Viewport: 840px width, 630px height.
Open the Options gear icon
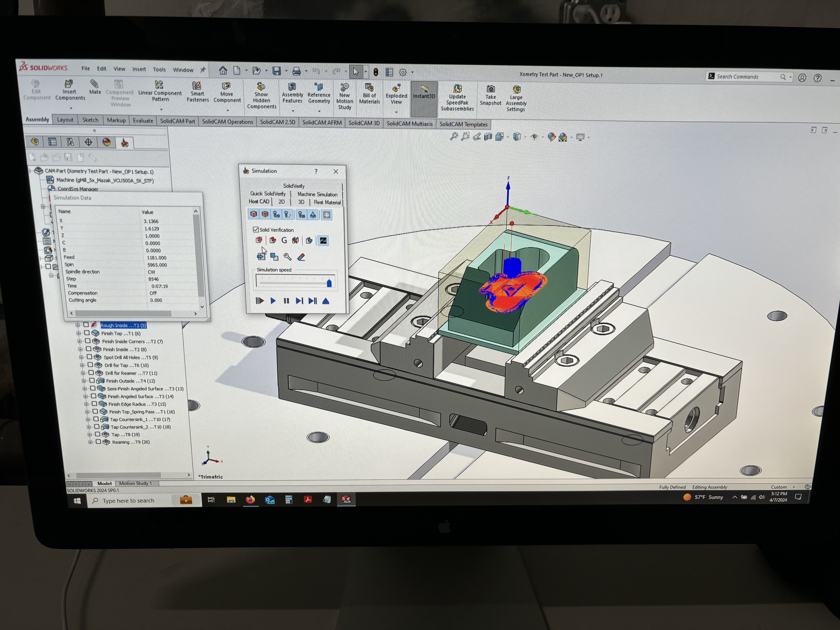coord(403,72)
